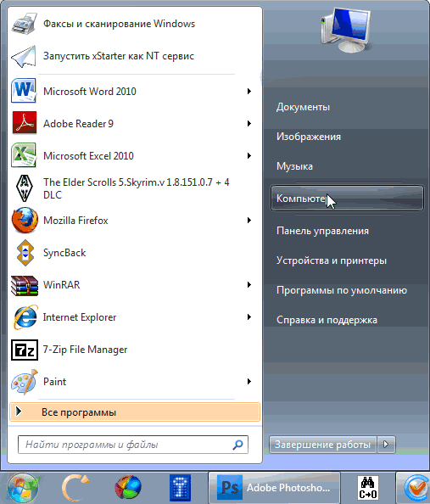Switch to Adobe Photoshop taskbar button

coord(275,488)
